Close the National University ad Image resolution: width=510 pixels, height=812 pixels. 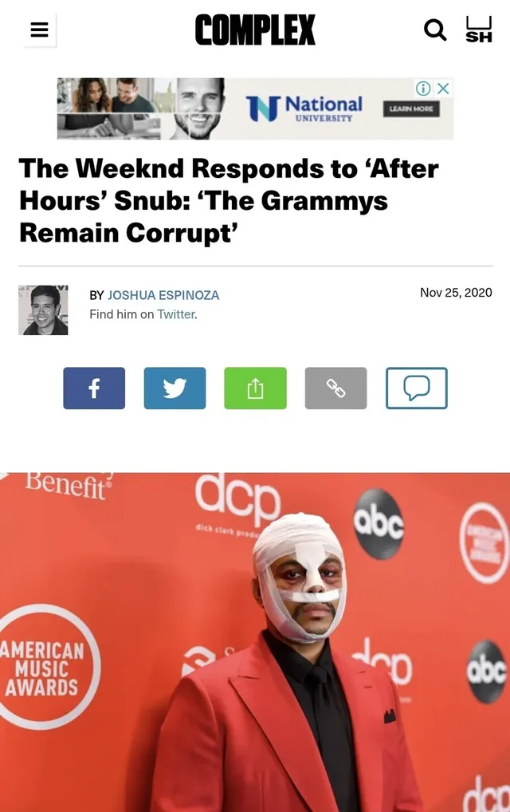(x=443, y=89)
